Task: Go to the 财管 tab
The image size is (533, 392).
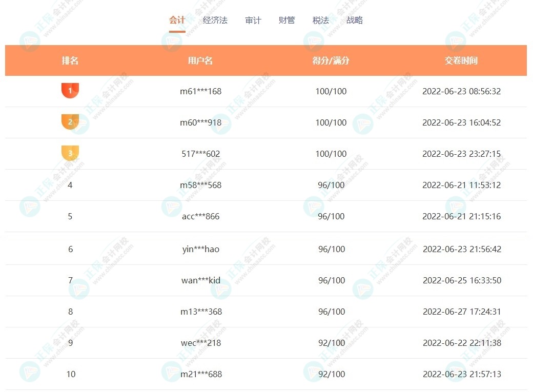Action: (287, 20)
